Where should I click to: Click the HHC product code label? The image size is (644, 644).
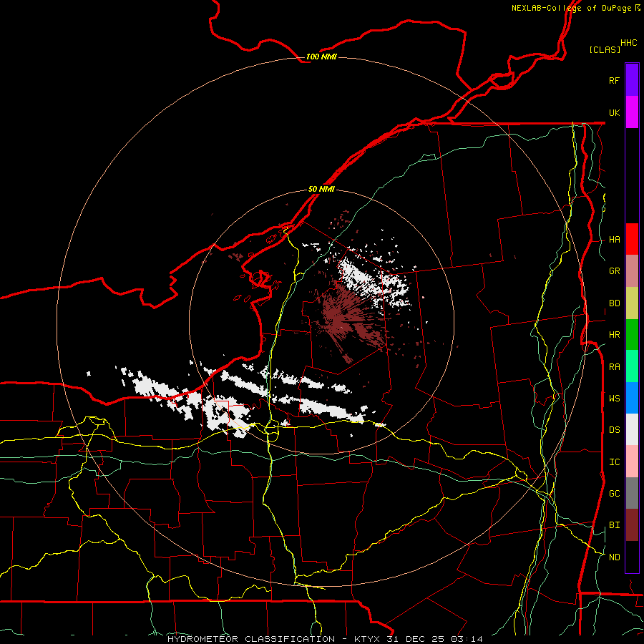[629, 43]
